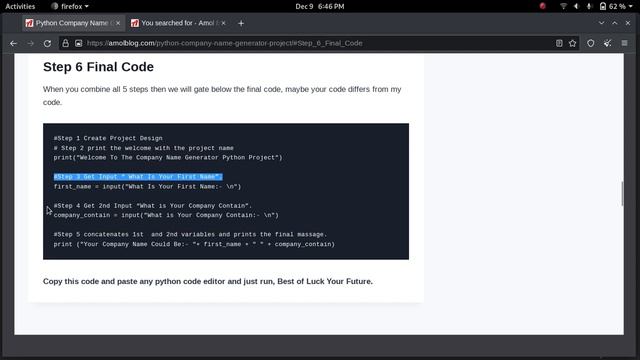Click the company_contain = input code line
This screenshot has width=640, height=360.
point(166,215)
